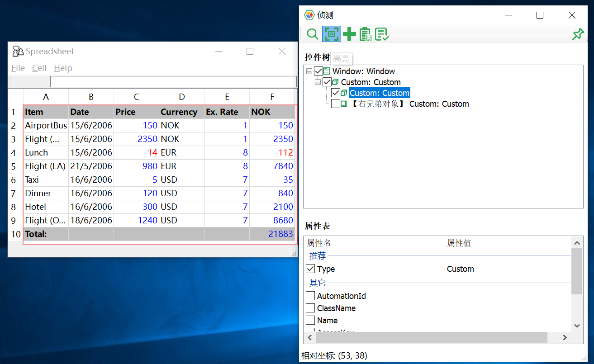594x364 pixels.
Task: Click the green plus add icon
Action: 349,34
